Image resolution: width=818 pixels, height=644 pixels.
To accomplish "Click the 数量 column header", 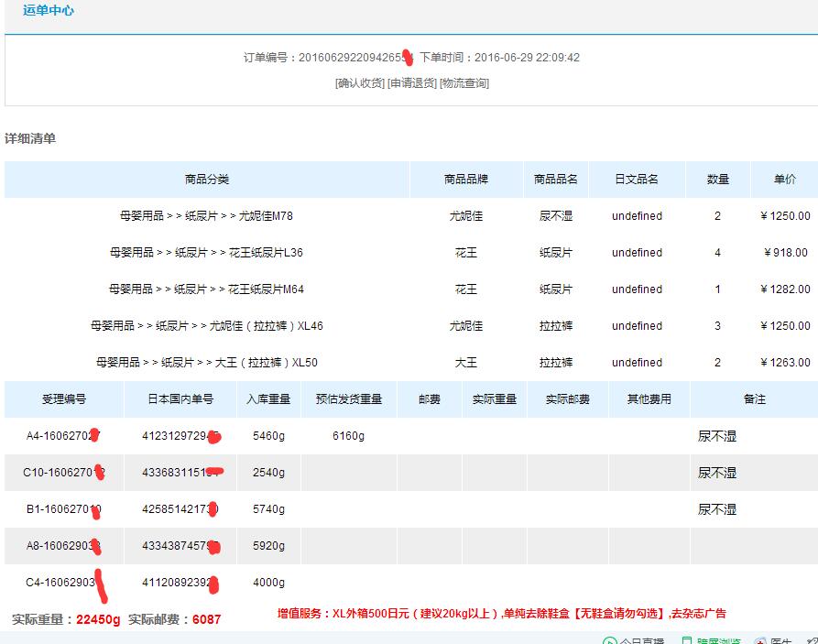I will pos(718,180).
